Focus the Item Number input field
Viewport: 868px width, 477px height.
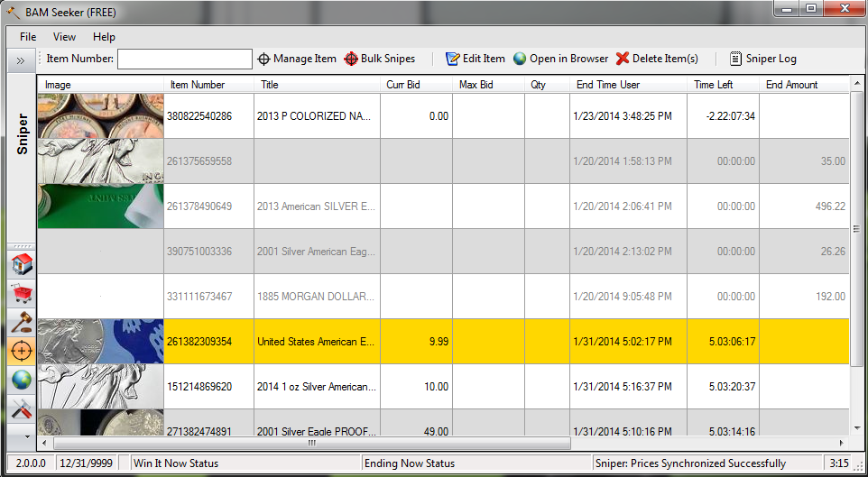185,60
